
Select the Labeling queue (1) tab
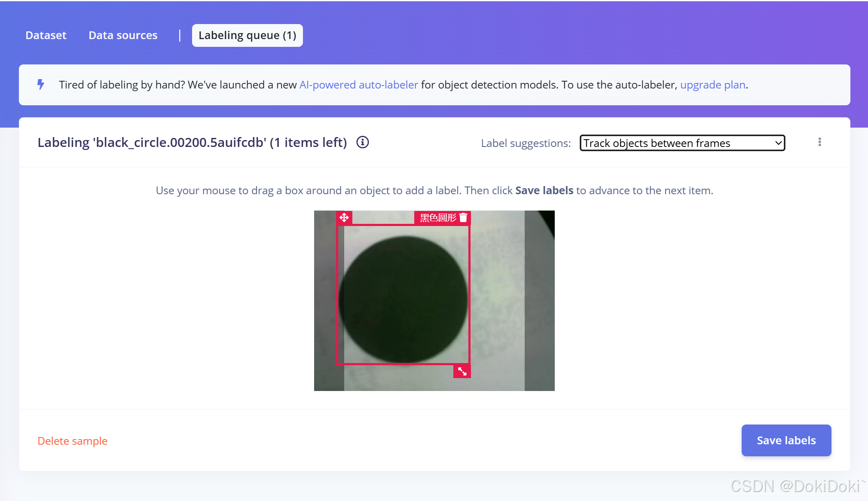(x=247, y=35)
